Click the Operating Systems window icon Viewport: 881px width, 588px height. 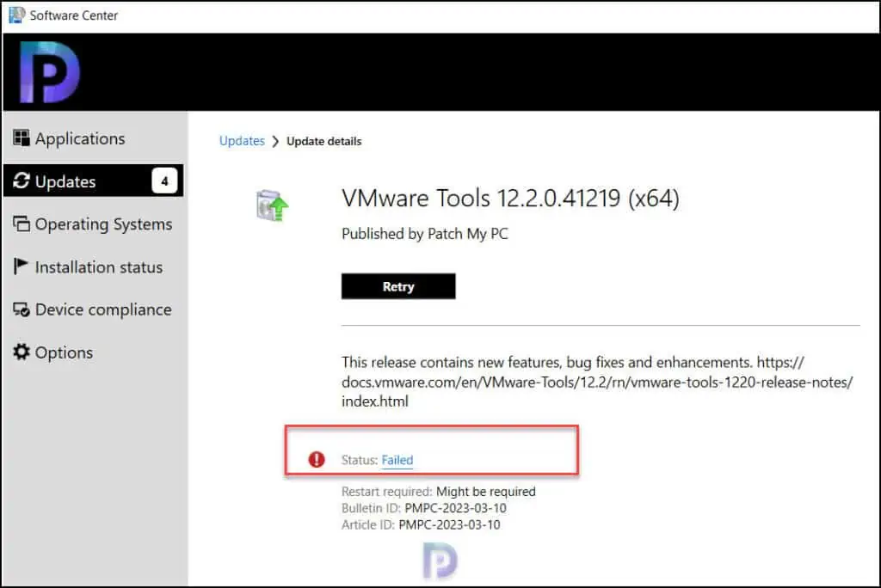pyautogui.click(x=21, y=224)
